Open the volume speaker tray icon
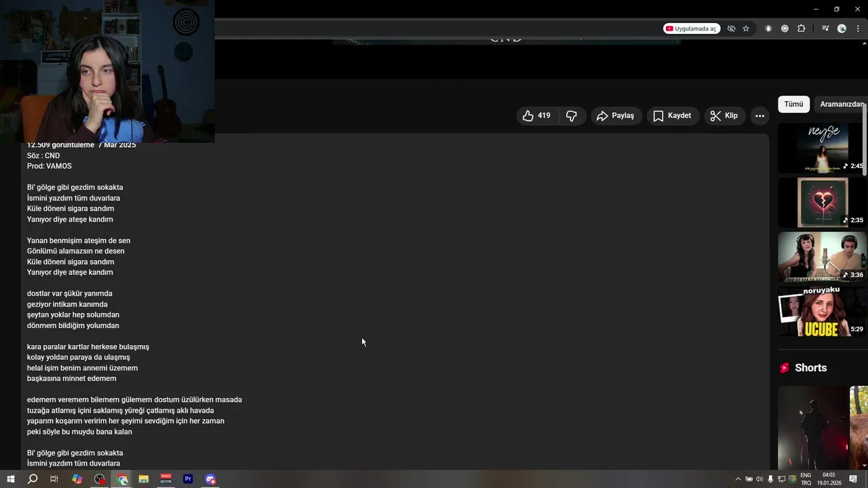The height and width of the screenshot is (488, 868). point(759,479)
